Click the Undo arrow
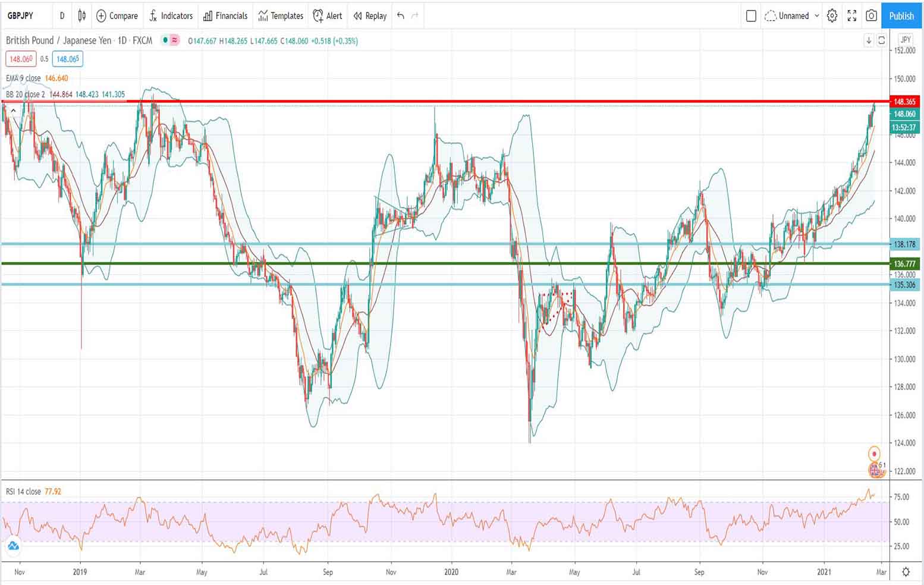This screenshot has height=585, width=924. (398, 16)
